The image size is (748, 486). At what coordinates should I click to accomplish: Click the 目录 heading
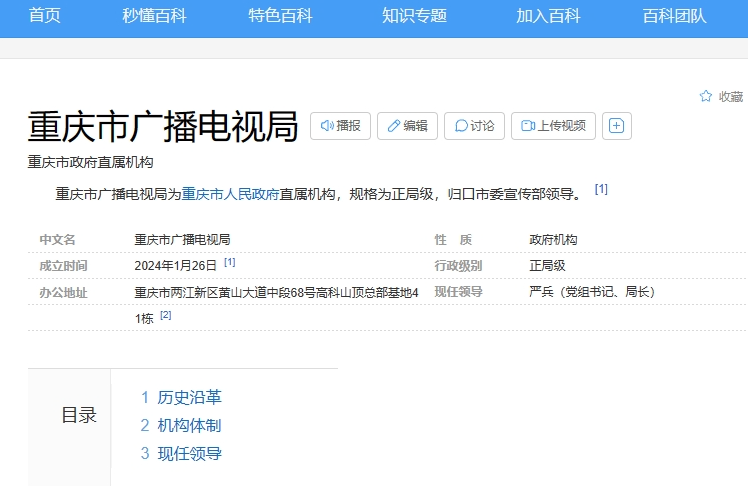coord(79,415)
